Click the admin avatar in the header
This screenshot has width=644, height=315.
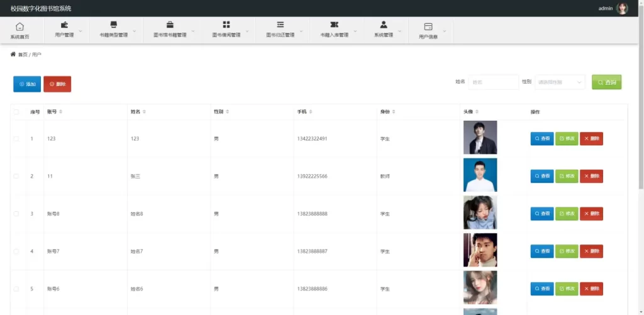click(x=622, y=8)
